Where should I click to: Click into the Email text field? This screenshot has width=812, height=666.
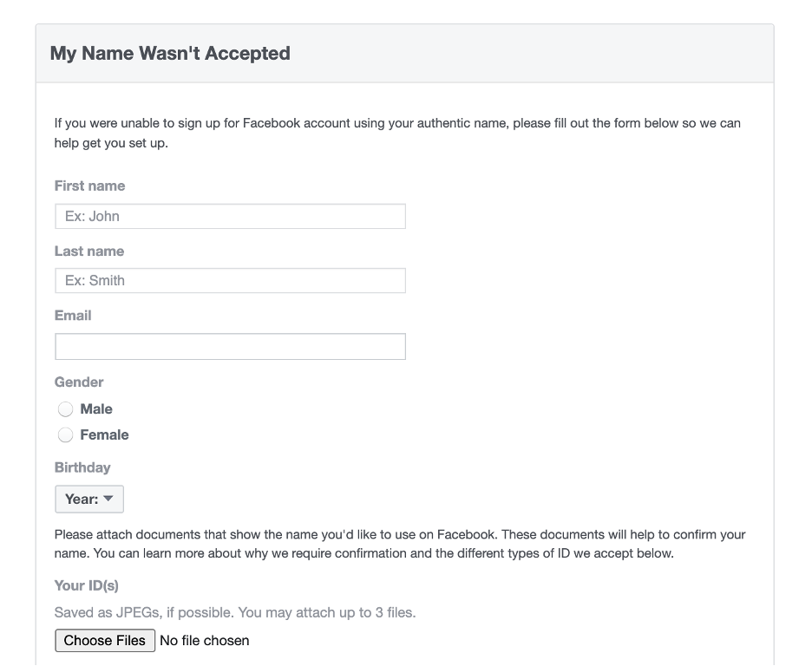tap(230, 346)
